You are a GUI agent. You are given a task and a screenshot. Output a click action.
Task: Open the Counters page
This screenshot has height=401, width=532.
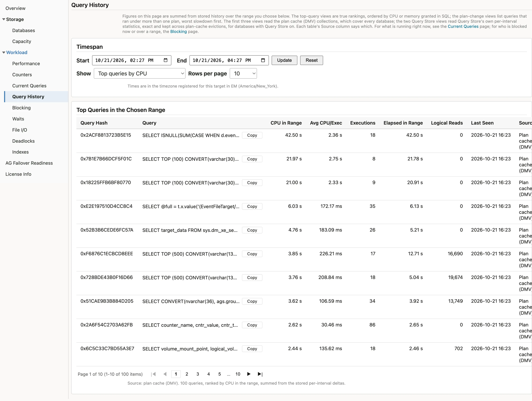tap(22, 75)
